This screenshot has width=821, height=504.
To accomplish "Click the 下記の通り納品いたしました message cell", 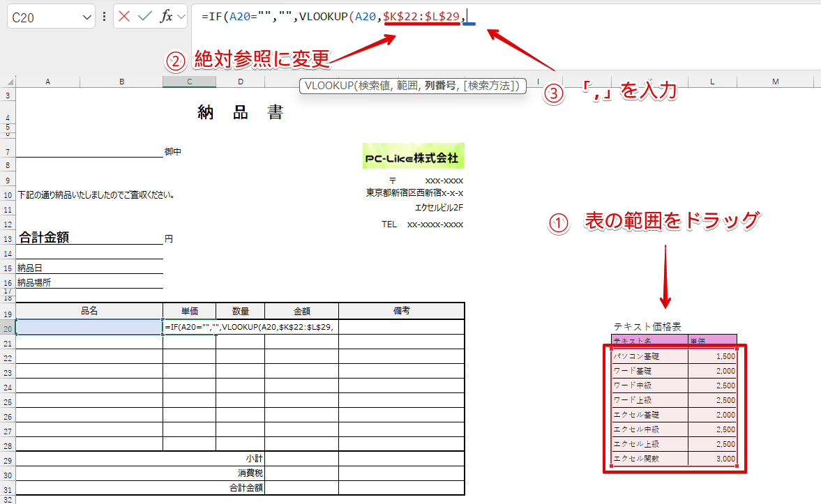I will tap(96, 195).
